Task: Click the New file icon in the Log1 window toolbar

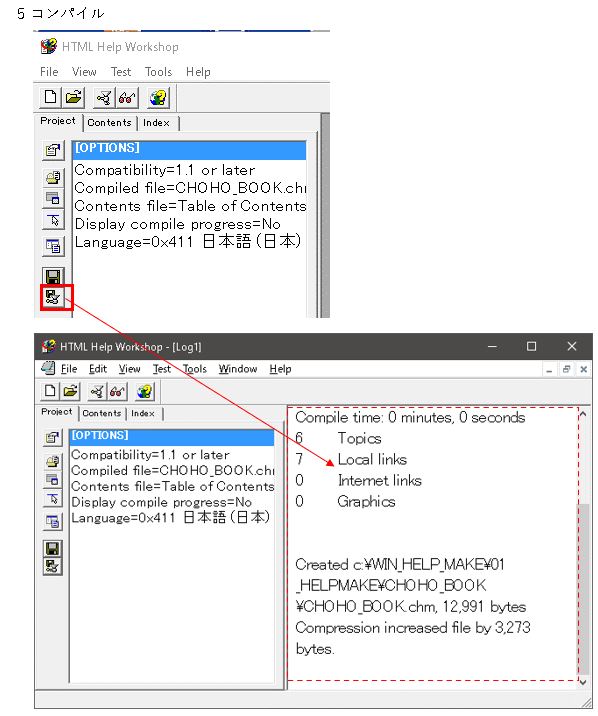Action: [x=50, y=391]
